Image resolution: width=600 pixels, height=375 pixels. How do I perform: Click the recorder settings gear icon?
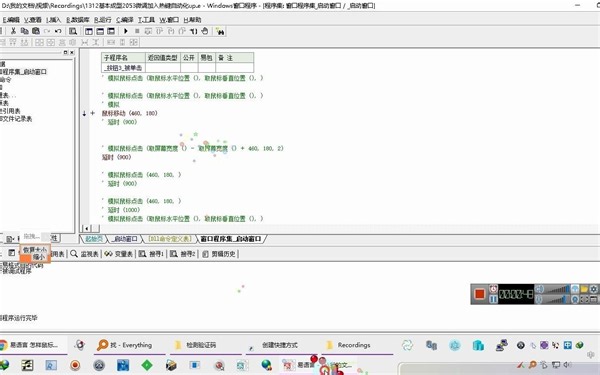pyautogui.click(x=593, y=289)
